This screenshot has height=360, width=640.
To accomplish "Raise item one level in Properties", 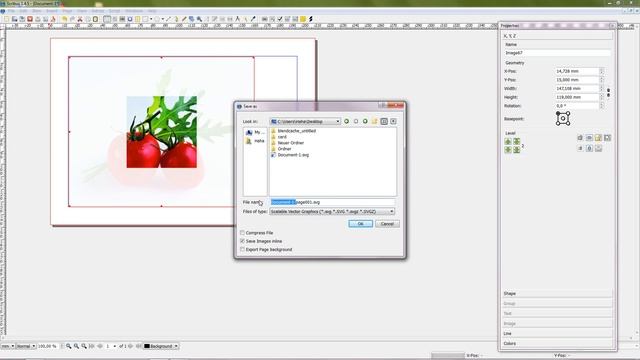I will click(x=508, y=141).
